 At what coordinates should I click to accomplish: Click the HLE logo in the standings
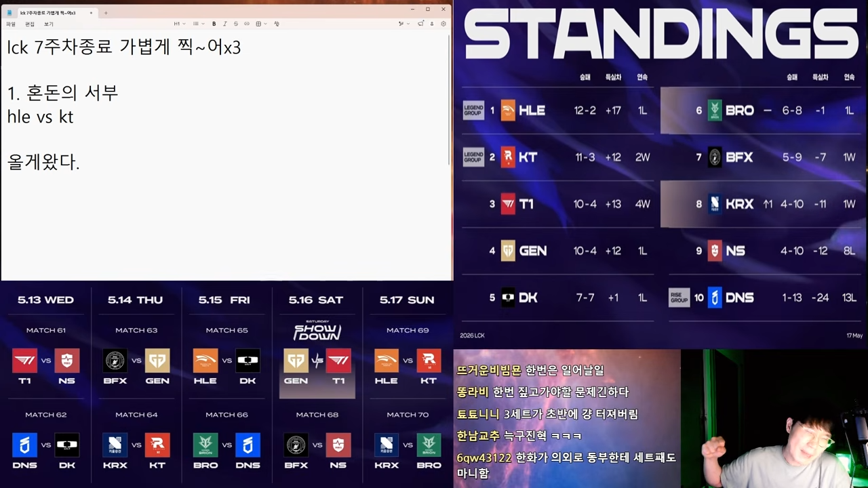(508, 110)
